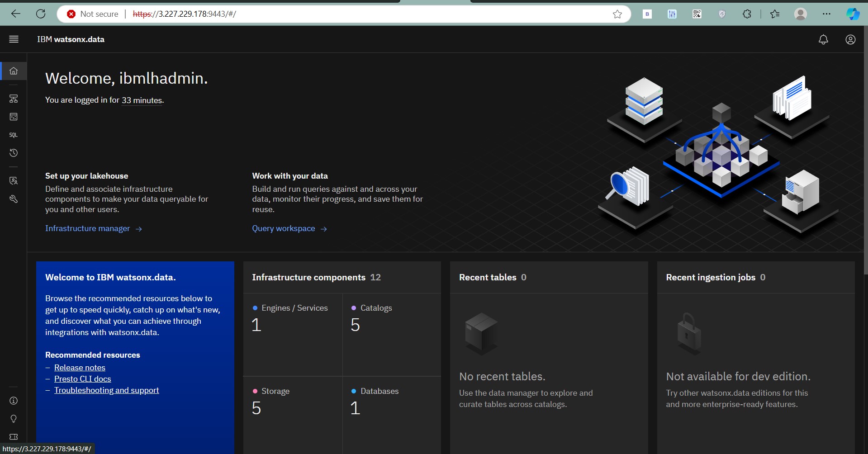Click the 'Work with your data' heading
Screen dimensions: 868x454
click(290, 176)
